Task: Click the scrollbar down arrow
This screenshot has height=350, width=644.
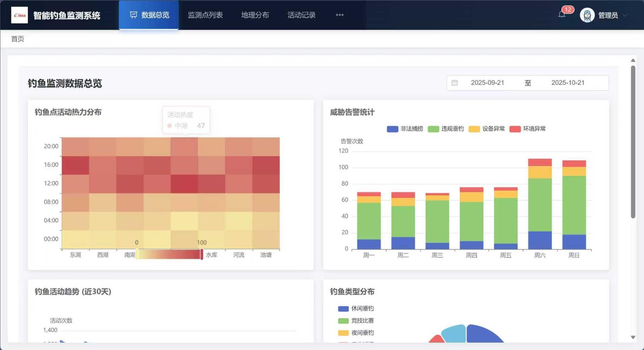Action: [x=633, y=337]
